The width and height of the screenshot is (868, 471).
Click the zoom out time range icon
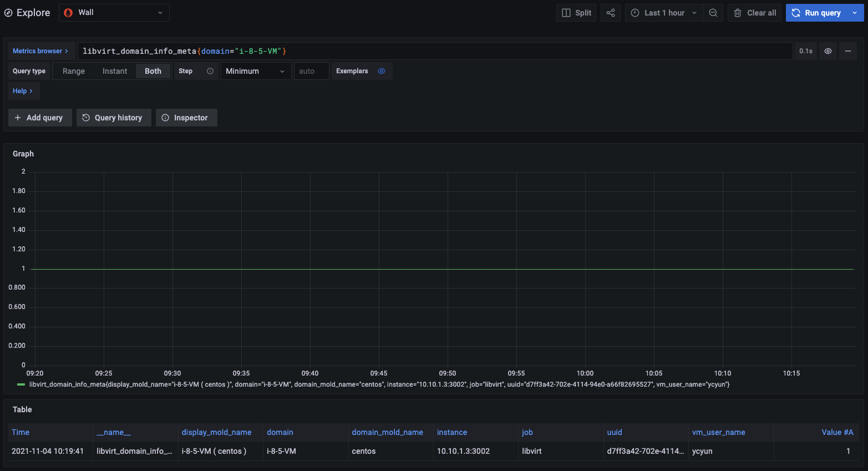[x=713, y=13]
